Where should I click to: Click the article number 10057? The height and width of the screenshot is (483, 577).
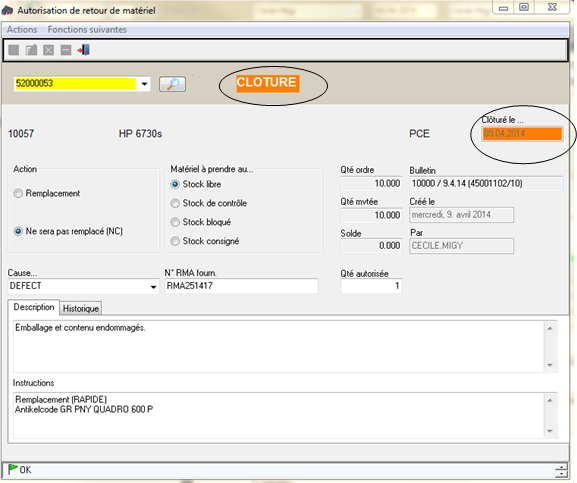(x=21, y=134)
